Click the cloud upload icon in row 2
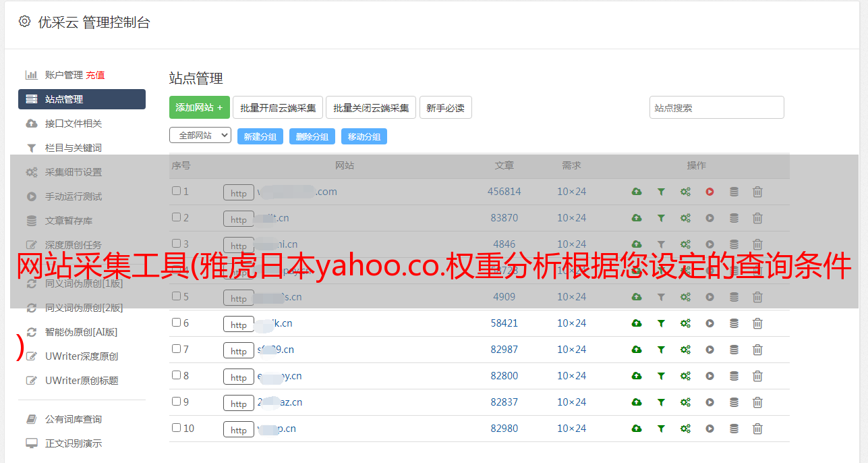The width and height of the screenshot is (868, 463). coord(637,218)
